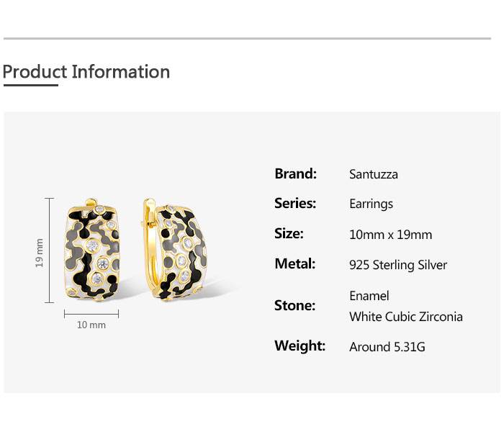Open the Santuzza brand name
This screenshot has width=504, height=429.
(x=373, y=174)
